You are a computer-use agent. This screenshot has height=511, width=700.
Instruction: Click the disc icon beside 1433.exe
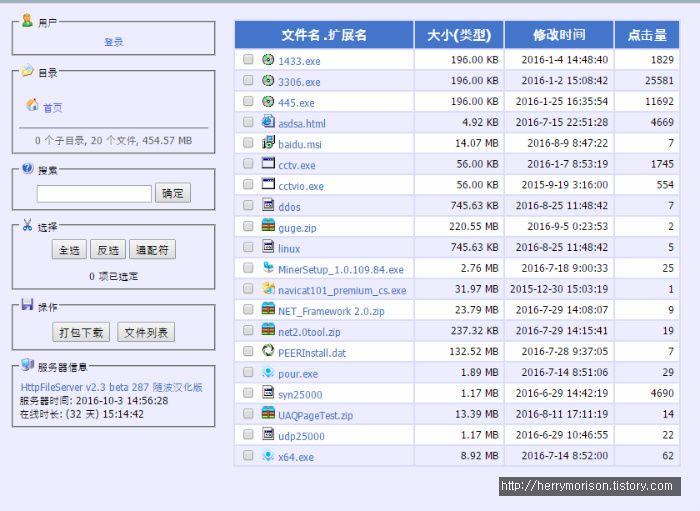coord(268,59)
